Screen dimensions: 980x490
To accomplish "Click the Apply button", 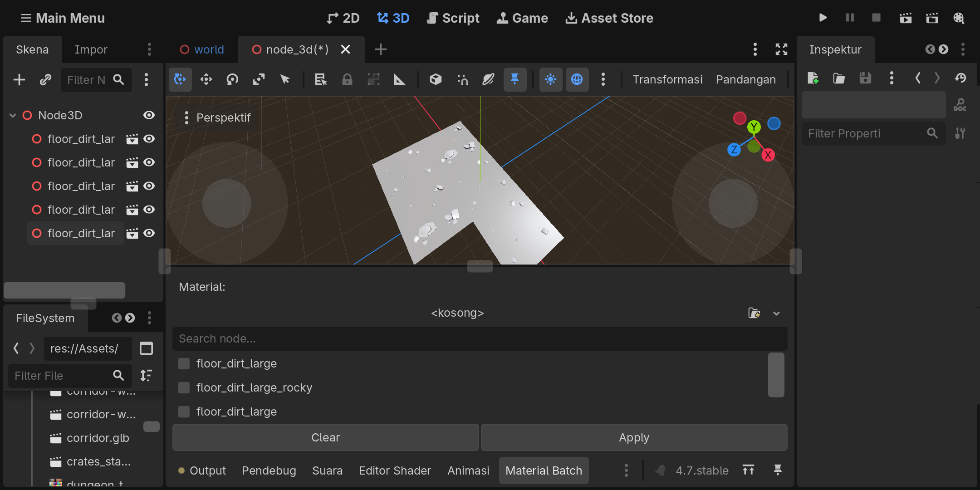I will (x=634, y=437).
